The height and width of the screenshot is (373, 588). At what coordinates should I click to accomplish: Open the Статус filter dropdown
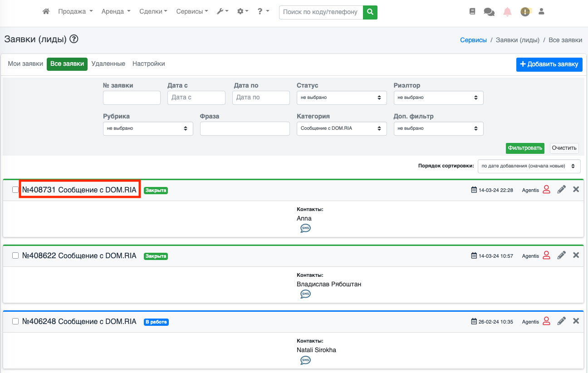tap(341, 98)
